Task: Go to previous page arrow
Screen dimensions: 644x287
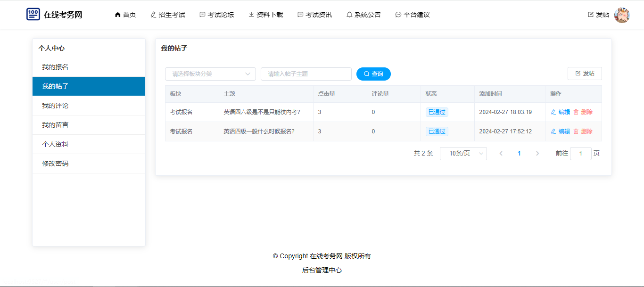Action: 501,154
